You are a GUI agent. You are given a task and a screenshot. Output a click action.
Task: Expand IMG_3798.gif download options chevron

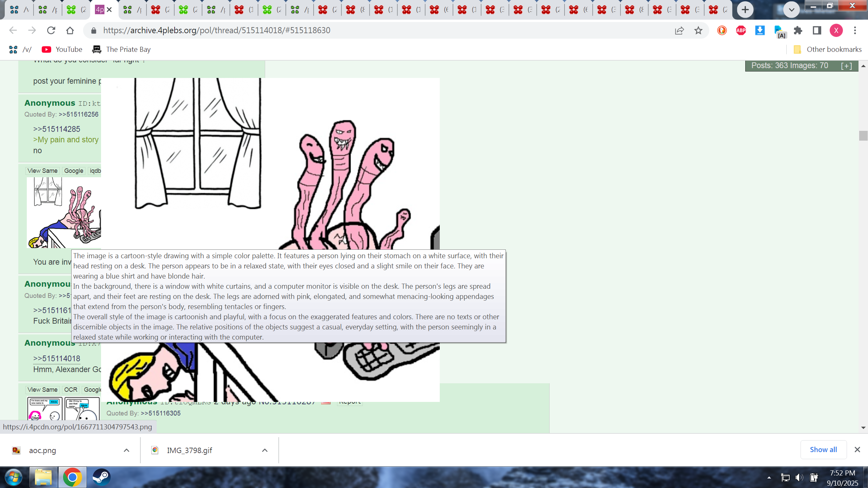265,450
